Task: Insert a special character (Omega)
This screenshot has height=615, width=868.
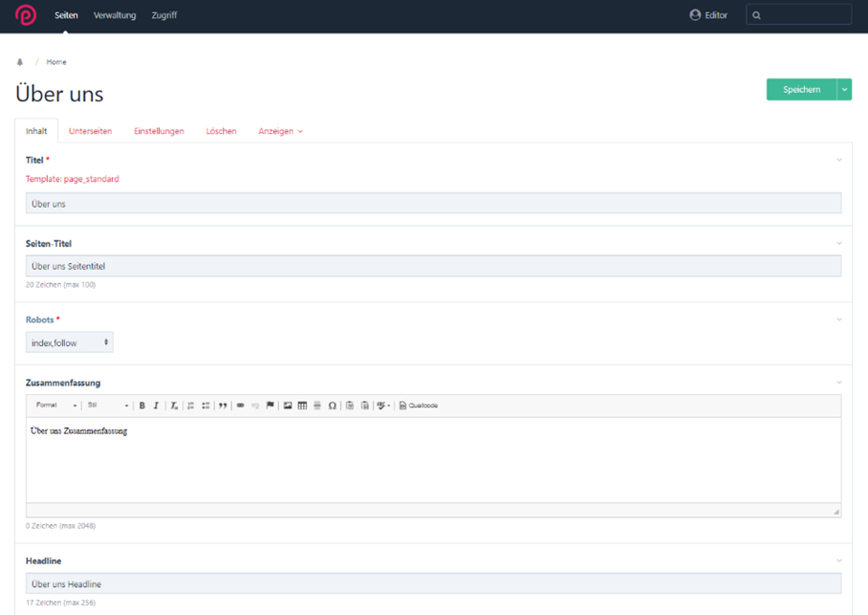Action: (x=333, y=406)
